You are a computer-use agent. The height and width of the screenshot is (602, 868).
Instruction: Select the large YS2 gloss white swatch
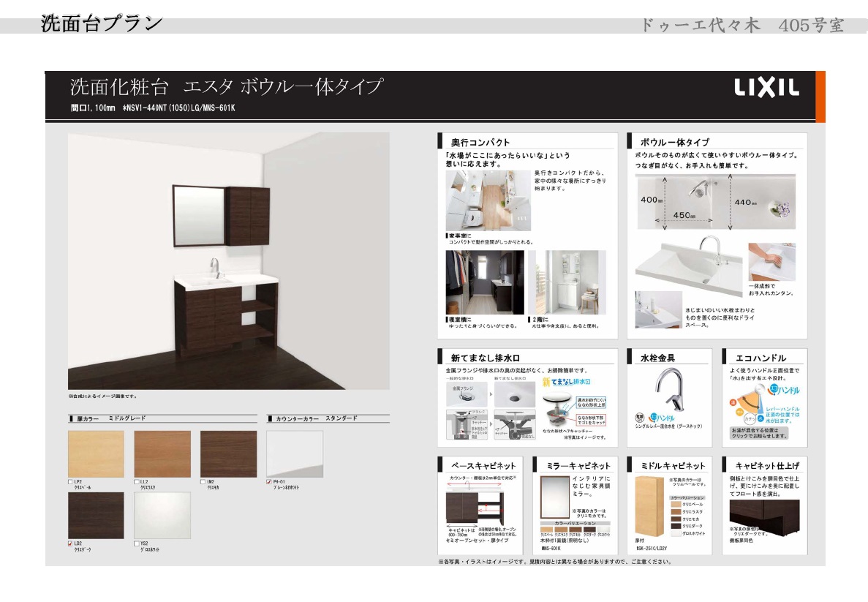click(162, 516)
